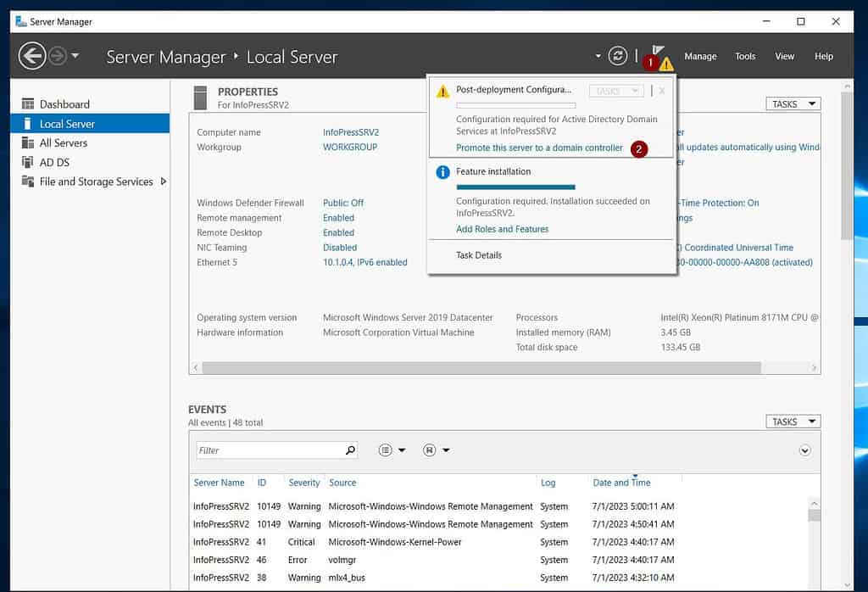Expand Events section chevron at right

pos(805,450)
